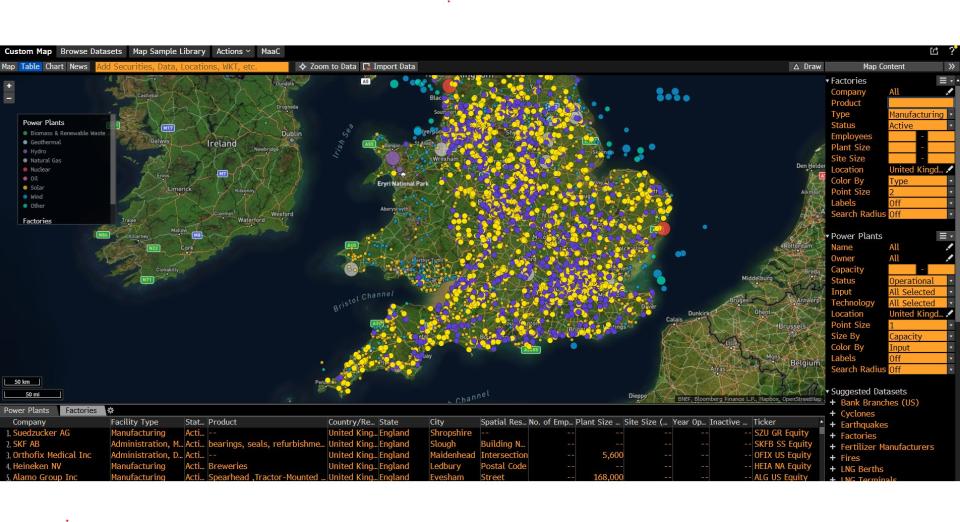Open the Map Sample Library tab
The image size is (960, 522).
[168, 51]
